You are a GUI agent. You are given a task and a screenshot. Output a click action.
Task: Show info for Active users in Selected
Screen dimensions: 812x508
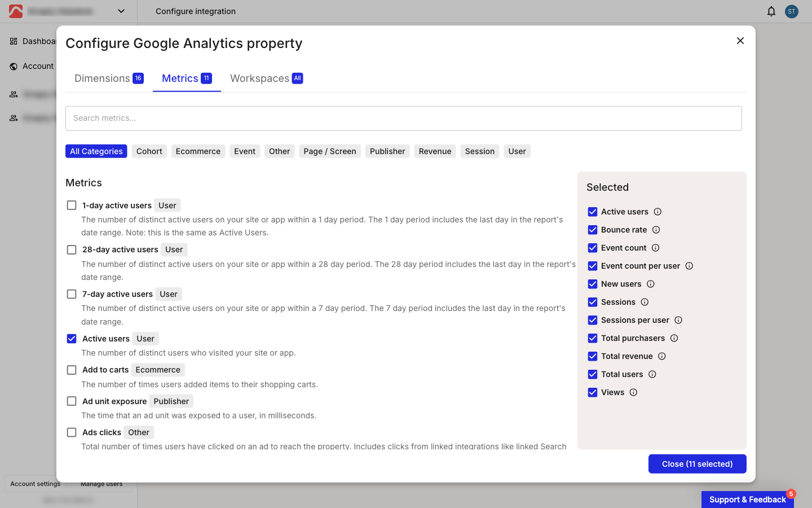(x=657, y=212)
